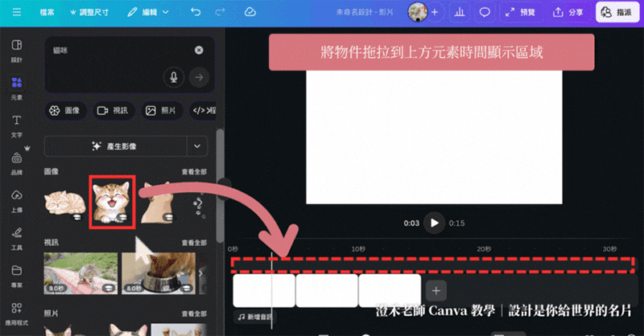Start voice search with microphone icon
This screenshot has width=644, height=336.
[x=174, y=77]
